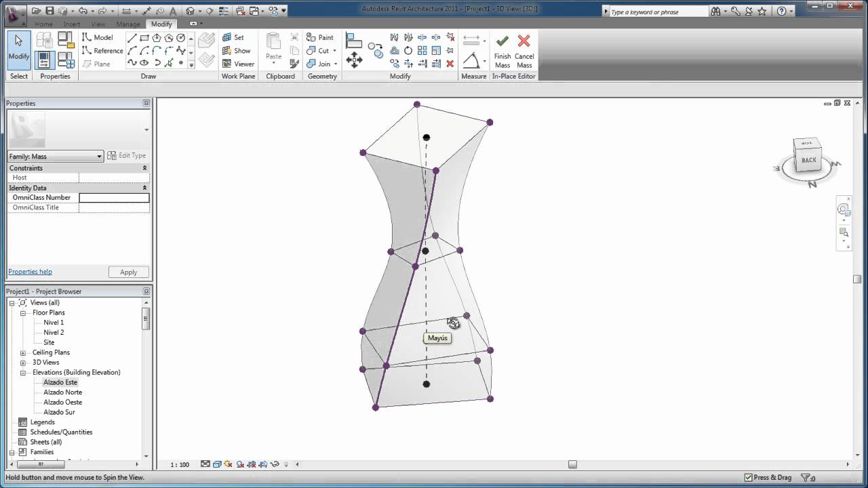Expand the Cut geometry dropdown
868x488 pixels.
coord(334,51)
